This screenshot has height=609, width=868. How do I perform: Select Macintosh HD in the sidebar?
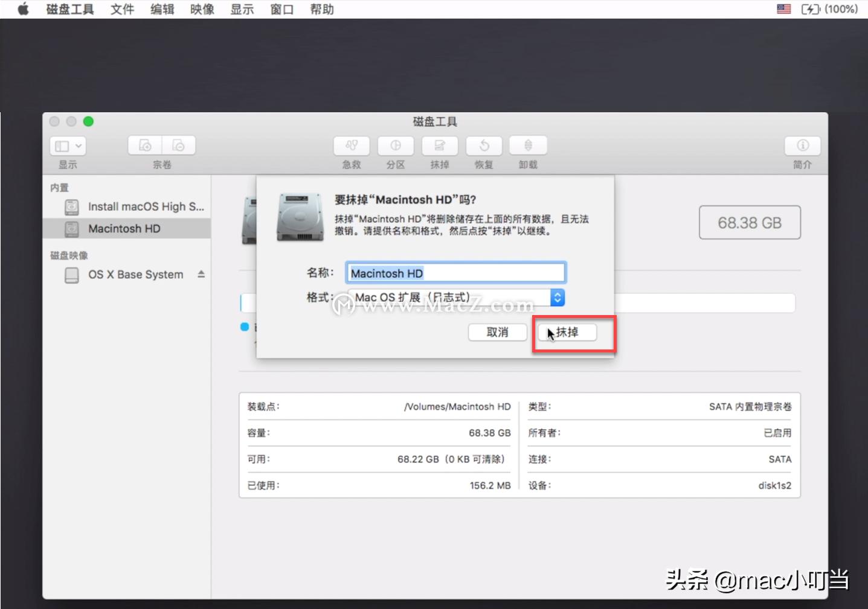coord(124,228)
